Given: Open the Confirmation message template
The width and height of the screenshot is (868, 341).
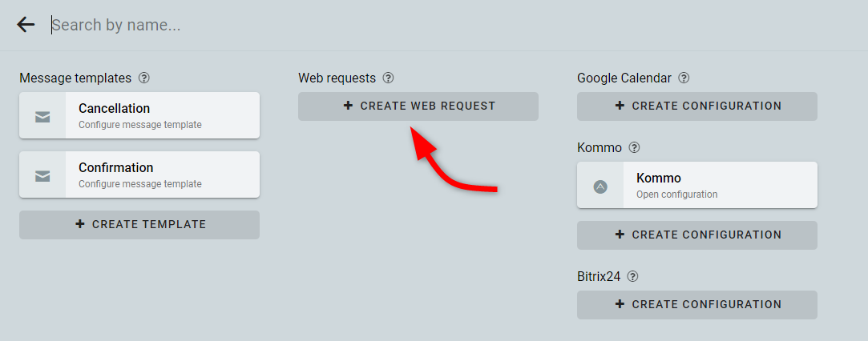Looking at the screenshot, I should (x=139, y=175).
